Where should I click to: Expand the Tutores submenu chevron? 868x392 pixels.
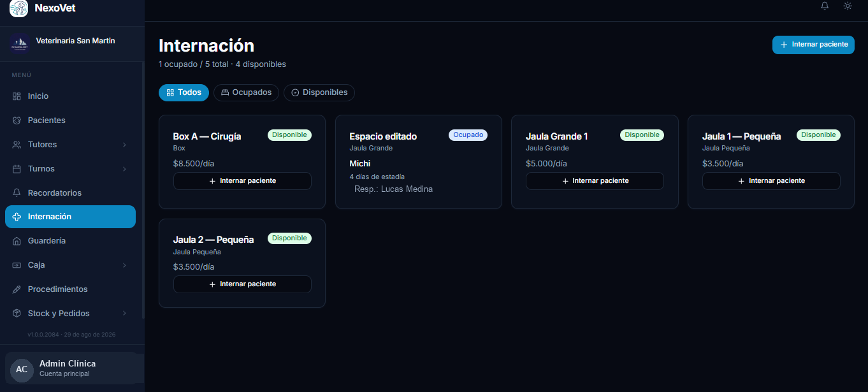click(124, 145)
